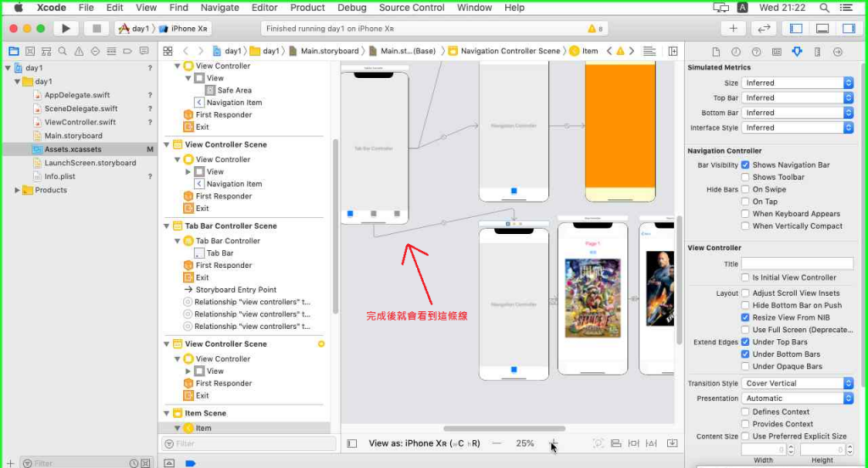Hide the Navigator panel toggle
Screen dimensions: 868x468
coord(795,28)
